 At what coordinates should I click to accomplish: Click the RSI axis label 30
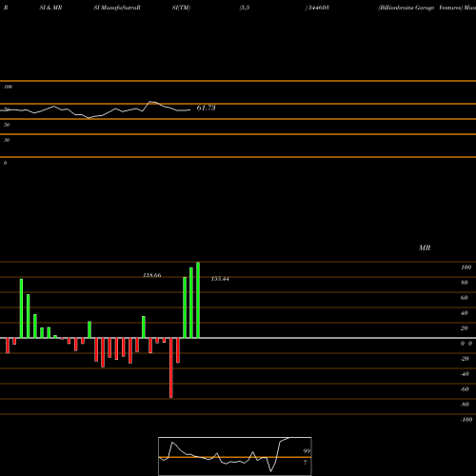7,140
